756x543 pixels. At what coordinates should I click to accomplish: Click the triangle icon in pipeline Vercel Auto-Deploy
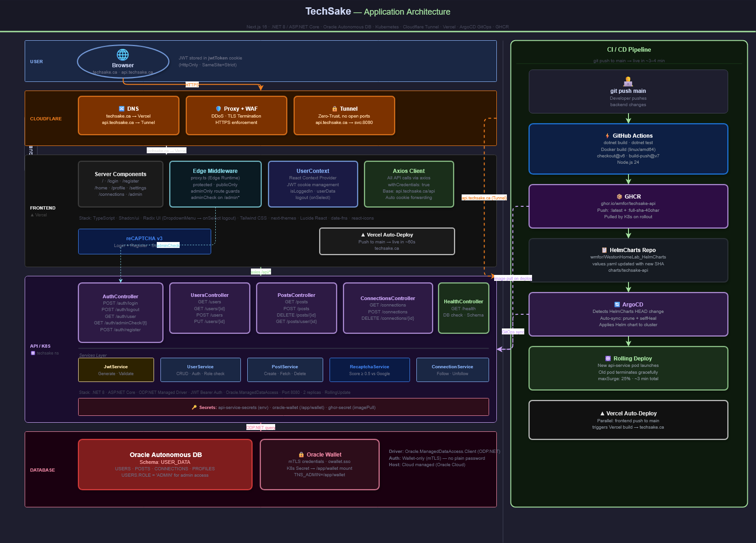coord(602,414)
